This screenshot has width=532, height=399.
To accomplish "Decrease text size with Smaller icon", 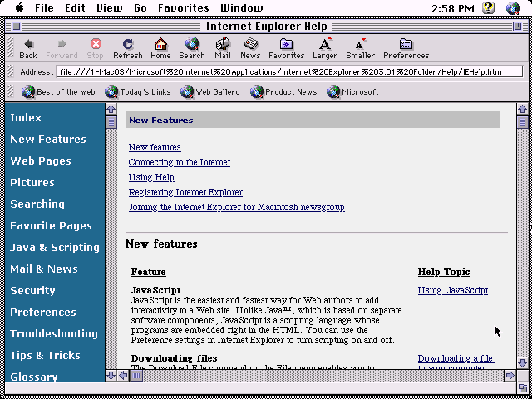I will 360,44.
